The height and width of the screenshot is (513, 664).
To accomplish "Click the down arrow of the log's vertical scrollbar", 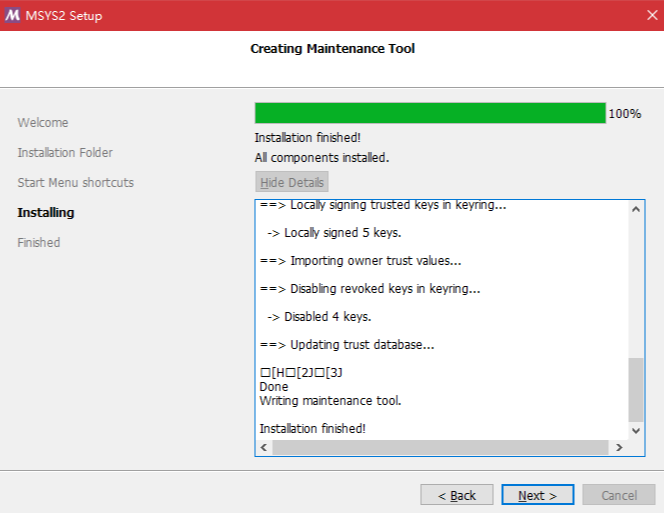I will [636, 430].
